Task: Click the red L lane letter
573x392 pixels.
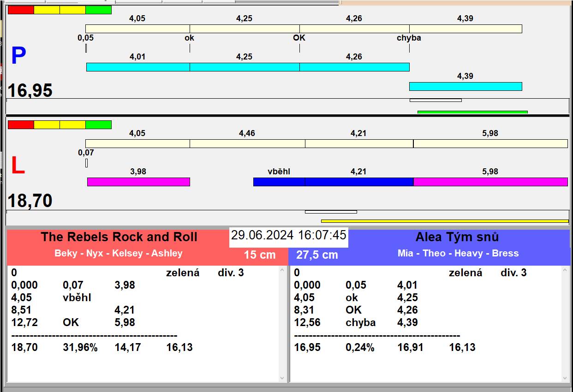Action: (18, 166)
